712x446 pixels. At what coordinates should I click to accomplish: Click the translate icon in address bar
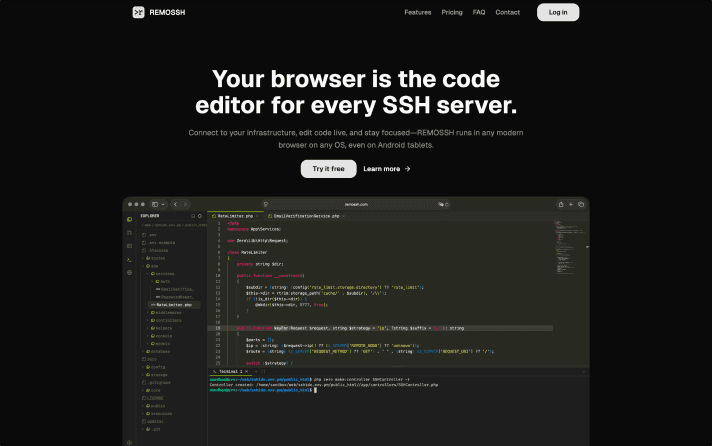[440, 204]
